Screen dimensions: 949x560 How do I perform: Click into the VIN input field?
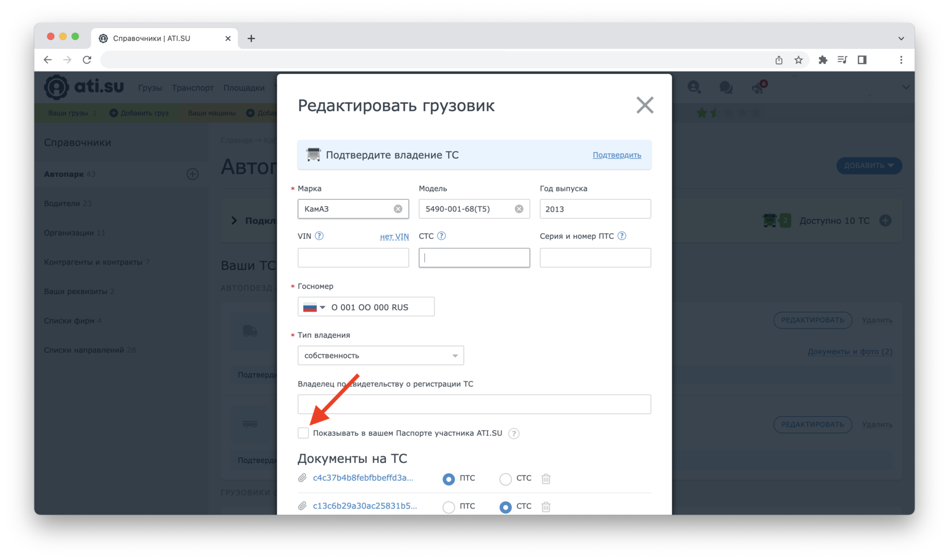pos(353,258)
